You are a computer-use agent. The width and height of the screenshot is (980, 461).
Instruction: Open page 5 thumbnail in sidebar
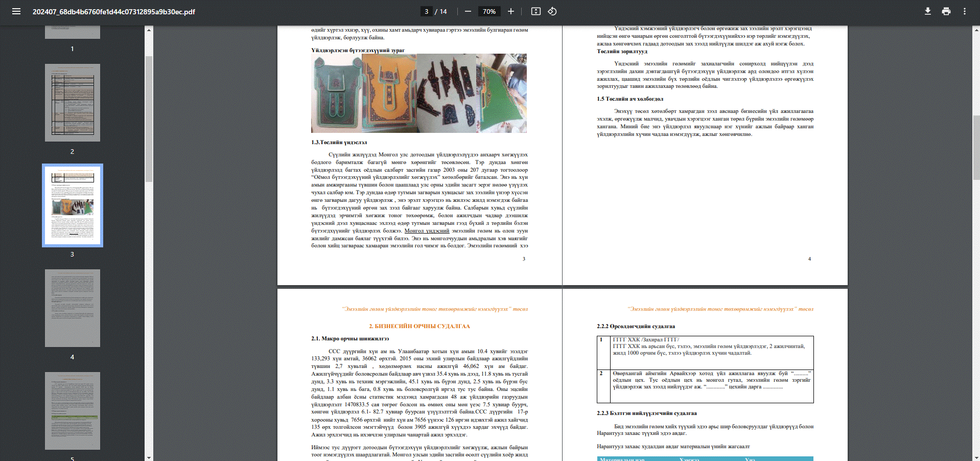pyautogui.click(x=73, y=411)
